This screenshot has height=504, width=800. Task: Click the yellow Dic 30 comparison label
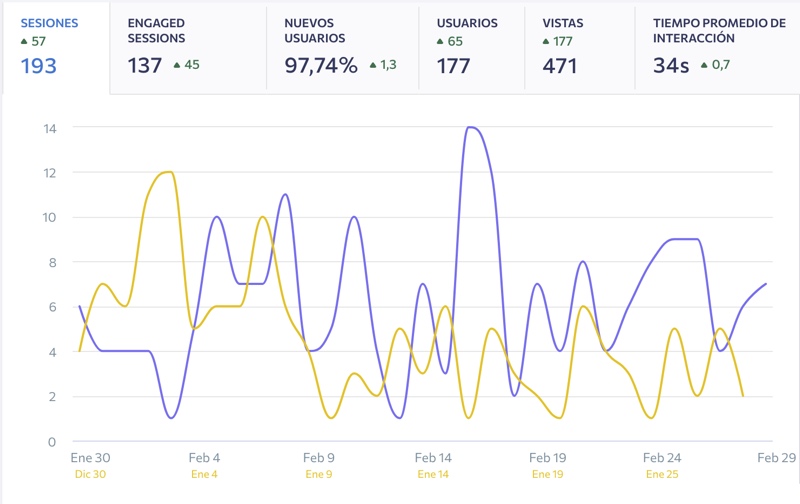(90, 474)
